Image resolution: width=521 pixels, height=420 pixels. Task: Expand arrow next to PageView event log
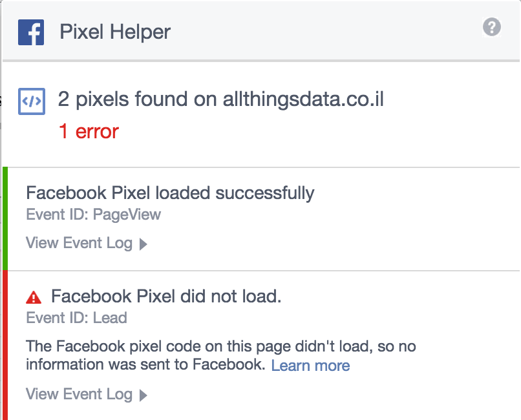click(144, 244)
